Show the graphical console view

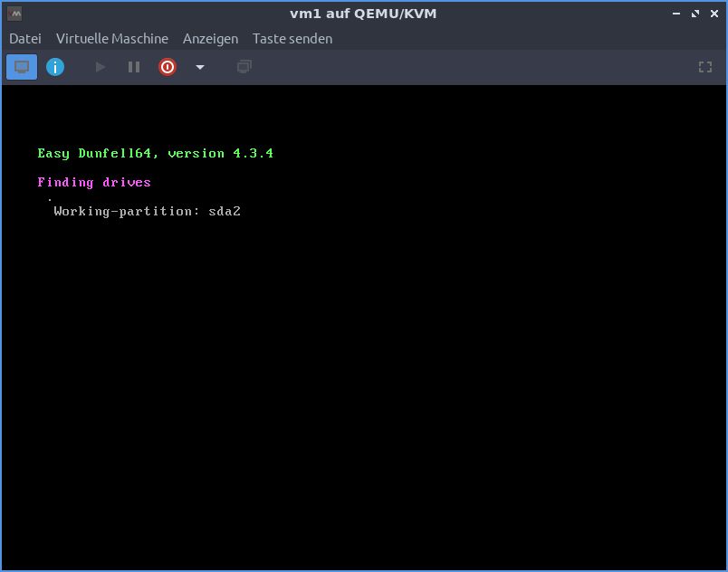pos(22,67)
